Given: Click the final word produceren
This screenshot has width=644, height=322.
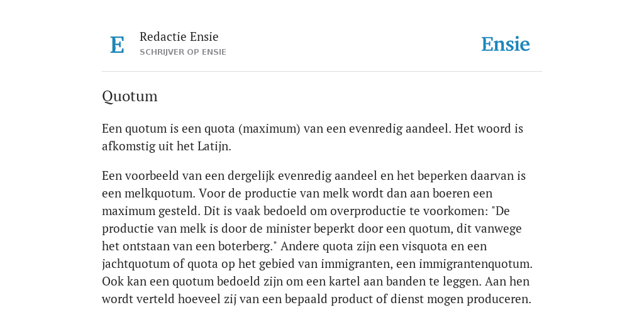Looking at the screenshot, I should click(x=502, y=299).
